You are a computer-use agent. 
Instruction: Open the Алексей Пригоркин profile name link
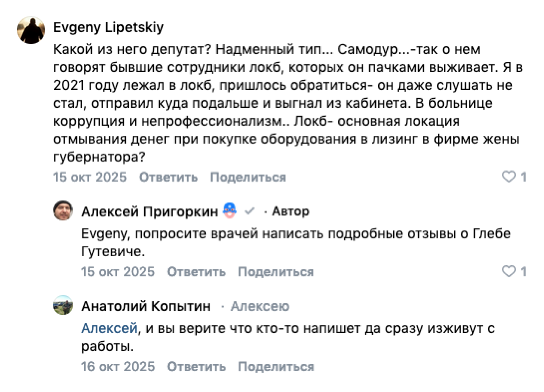[150, 211]
